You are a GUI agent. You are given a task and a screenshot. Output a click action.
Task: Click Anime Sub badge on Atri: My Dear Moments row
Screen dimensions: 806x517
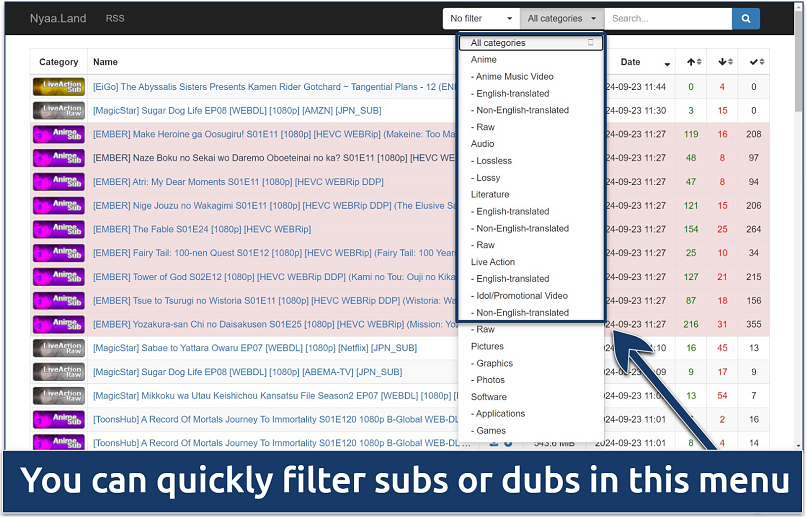pyautogui.click(x=59, y=182)
